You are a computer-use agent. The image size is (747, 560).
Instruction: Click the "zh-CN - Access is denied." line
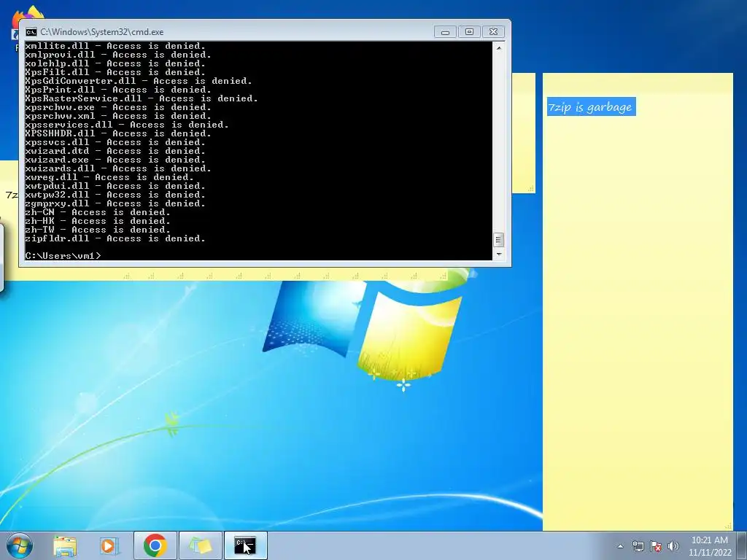(x=97, y=212)
